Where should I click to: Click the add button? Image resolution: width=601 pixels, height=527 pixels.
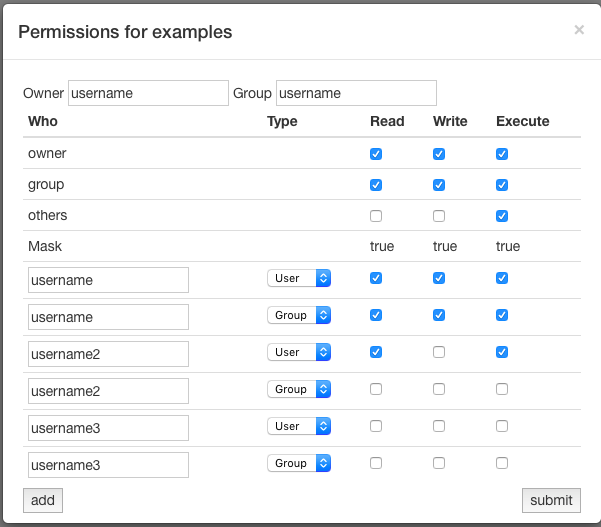point(43,500)
